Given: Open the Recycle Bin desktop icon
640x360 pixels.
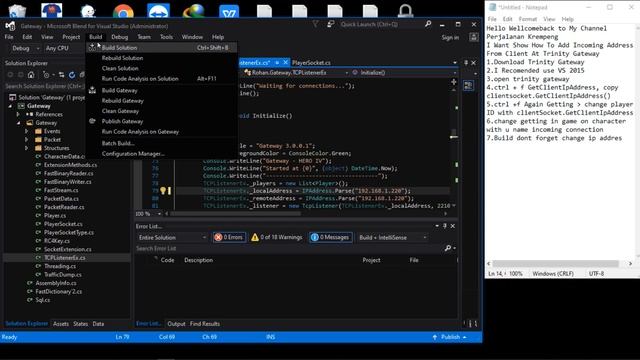Looking at the screenshot, I should coord(17,11).
